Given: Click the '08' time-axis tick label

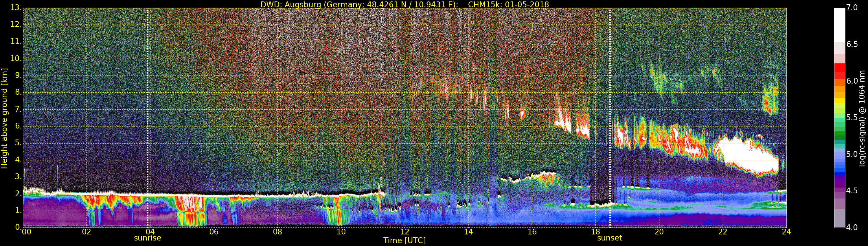Looking at the screenshot, I should pyautogui.click(x=277, y=232).
